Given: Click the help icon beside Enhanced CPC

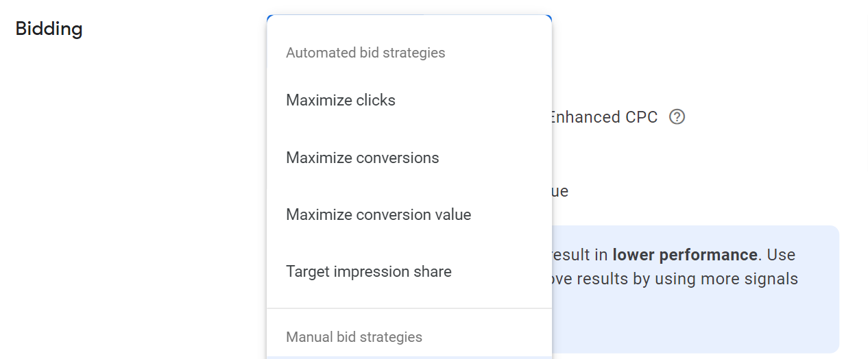Looking at the screenshot, I should 677,117.
